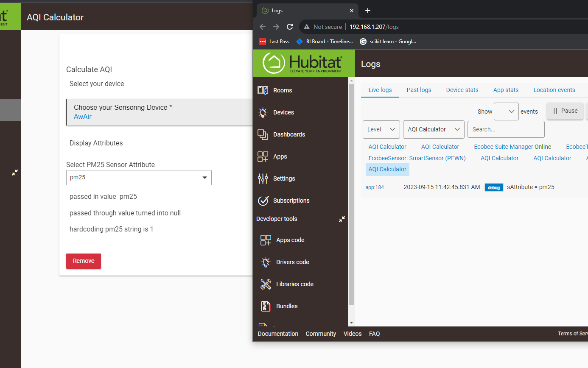Open Videos footer link
The image size is (588, 368).
(x=353, y=334)
